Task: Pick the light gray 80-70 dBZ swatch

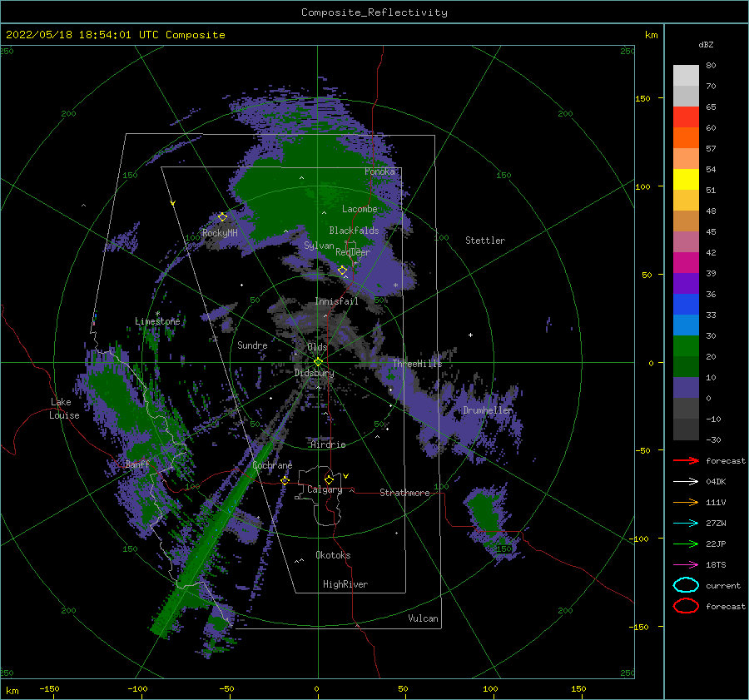Action: click(x=686, y=75)
